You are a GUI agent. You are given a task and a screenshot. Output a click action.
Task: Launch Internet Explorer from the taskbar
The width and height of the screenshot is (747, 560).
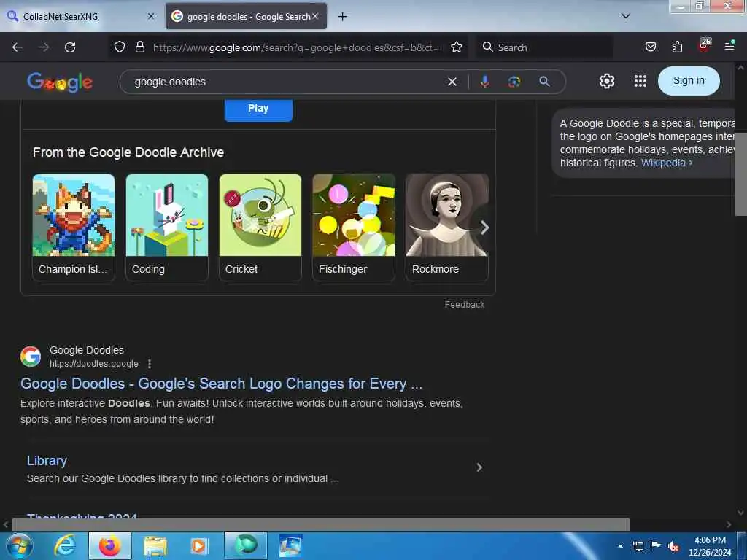[x=65, y=545]
